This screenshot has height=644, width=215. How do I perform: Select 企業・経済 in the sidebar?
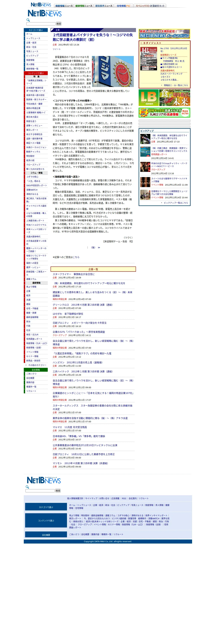[31, 43]
